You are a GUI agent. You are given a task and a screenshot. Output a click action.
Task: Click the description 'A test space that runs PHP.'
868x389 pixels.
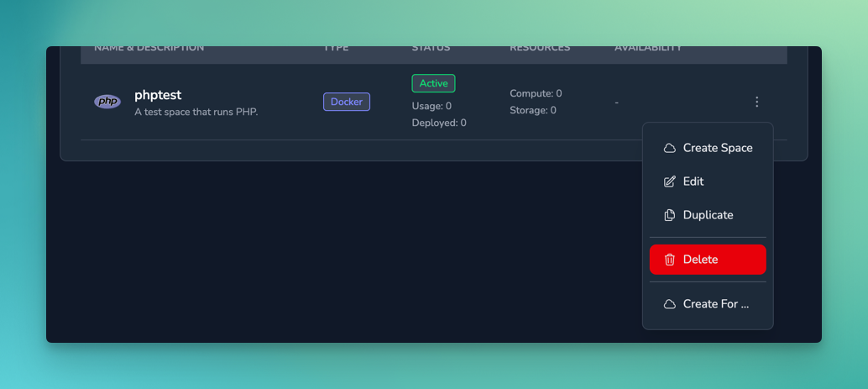(196, 112)
